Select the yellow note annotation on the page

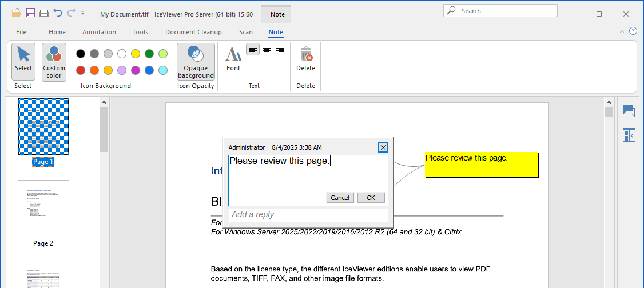point(482,165)
